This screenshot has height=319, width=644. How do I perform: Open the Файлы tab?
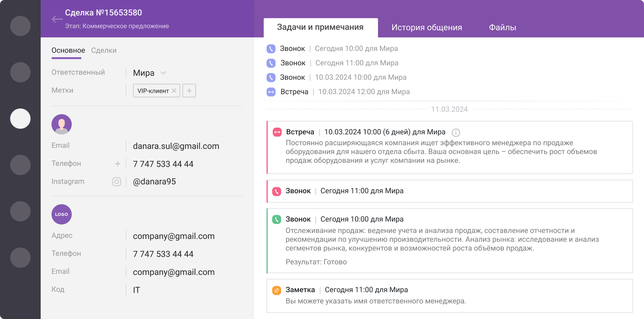(502, 27)
